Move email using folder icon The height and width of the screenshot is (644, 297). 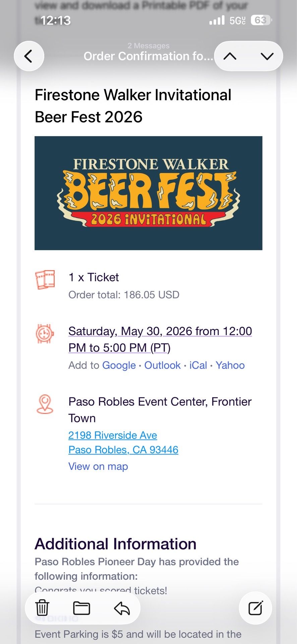coord(81,608)
